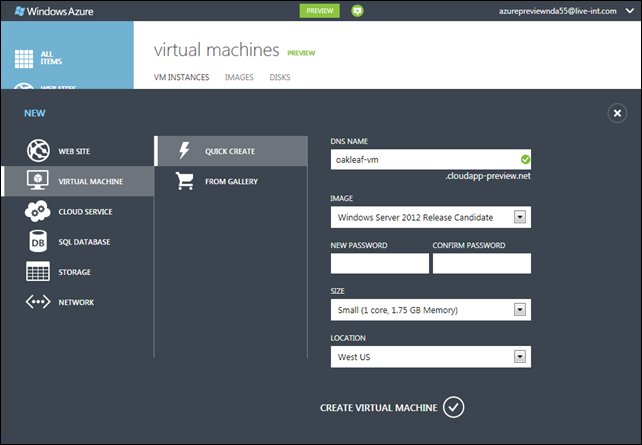The image size is (642, 445).
Task: Click the DNS Name input field
Action: [x=431, y=160]
